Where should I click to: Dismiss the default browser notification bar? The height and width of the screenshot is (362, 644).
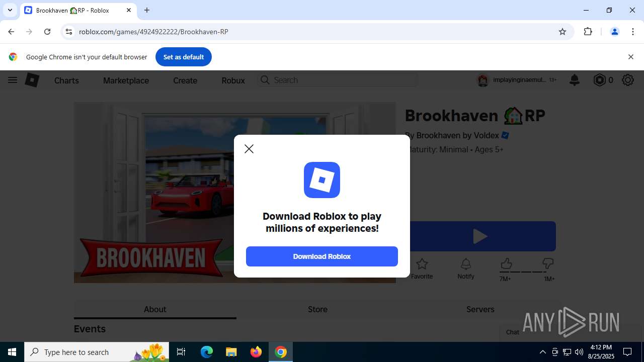point(630,57)
